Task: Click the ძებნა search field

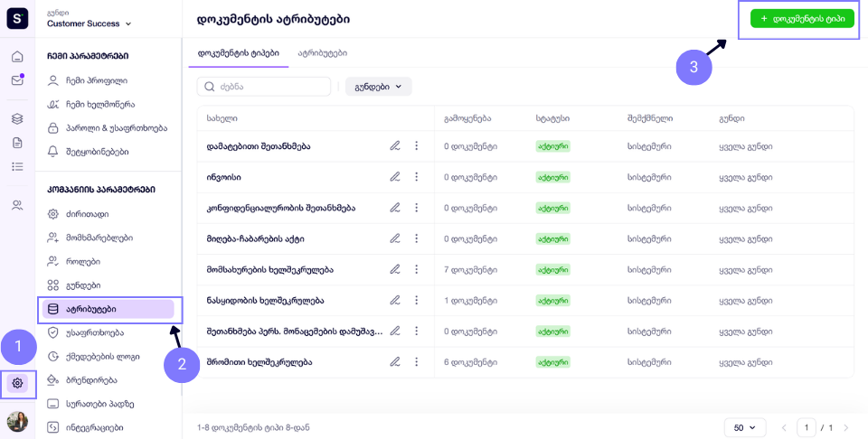Action: tap(264, 87)
